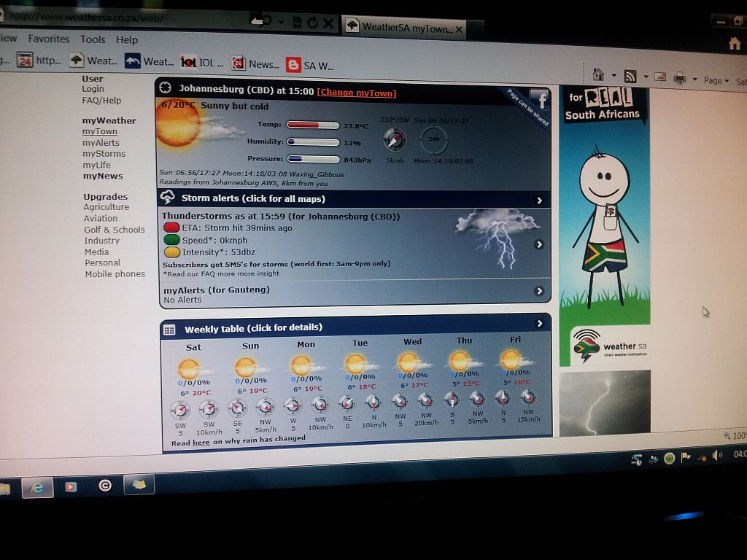Open the myLife sidebar link
This screenshot has height=560, width=747.
(x=97, y=165)
